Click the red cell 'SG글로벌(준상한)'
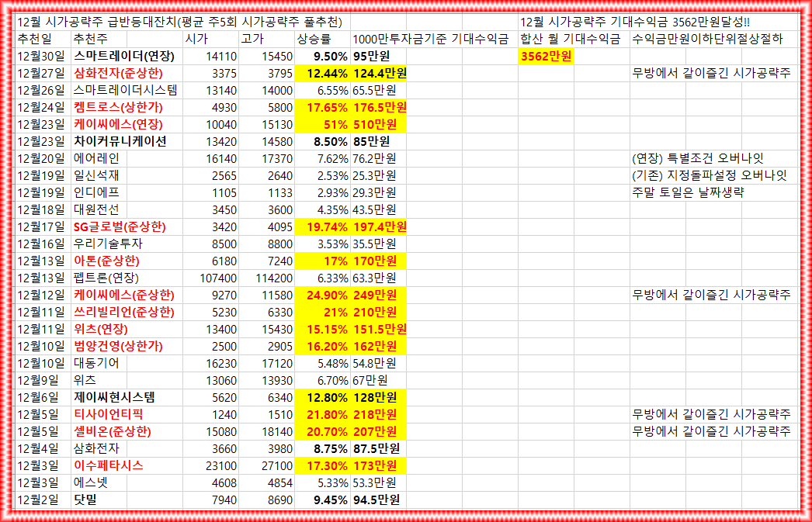The height and width of the screenshot is (522, 812). coord(120,227)
